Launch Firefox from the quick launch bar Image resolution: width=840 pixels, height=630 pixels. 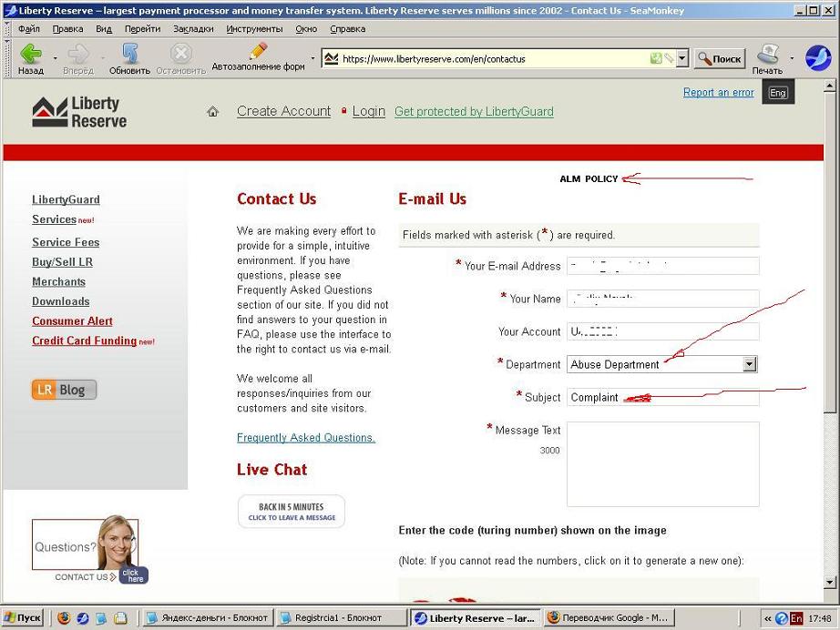pyautogui.click(x=64, y=618)
